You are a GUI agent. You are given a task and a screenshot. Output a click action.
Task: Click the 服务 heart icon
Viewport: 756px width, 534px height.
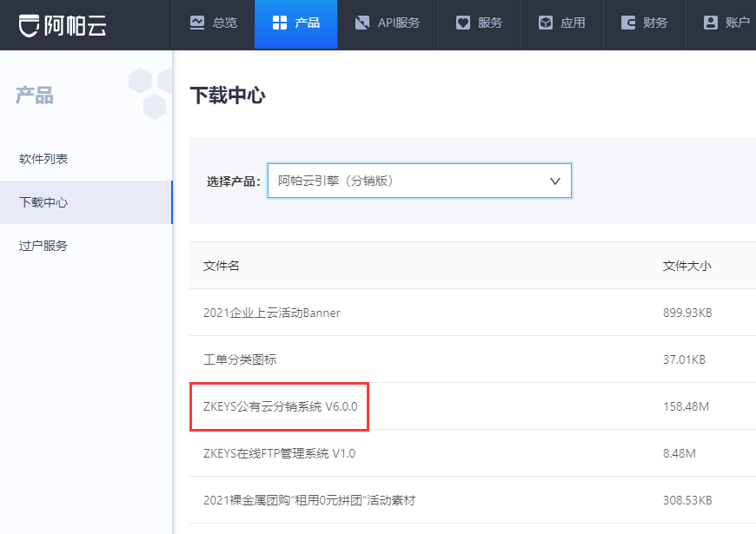click(463, 23)
